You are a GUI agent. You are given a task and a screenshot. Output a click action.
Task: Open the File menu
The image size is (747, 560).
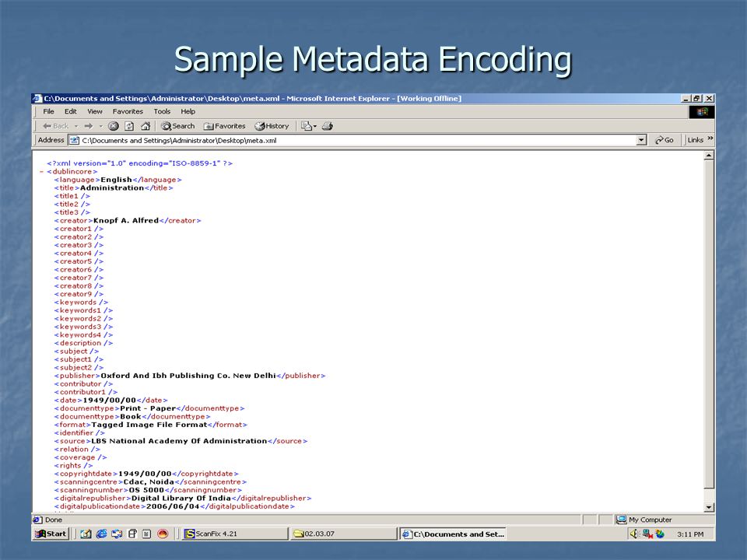(48, 111)
